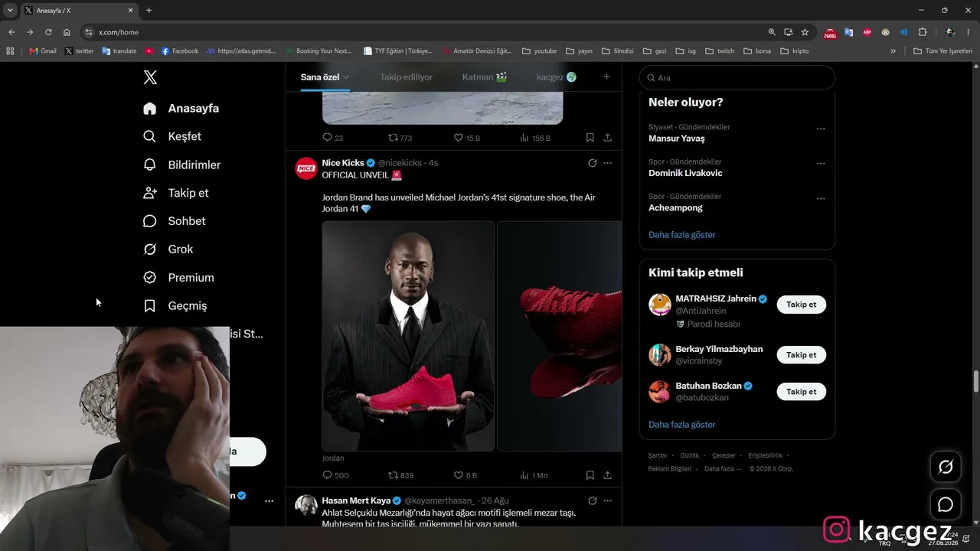Image resolution: width=980 pixels, height=551 pixels.
Task: Share the Nice Kicks post
Action: pyautogui.click(x=607, y=475)
